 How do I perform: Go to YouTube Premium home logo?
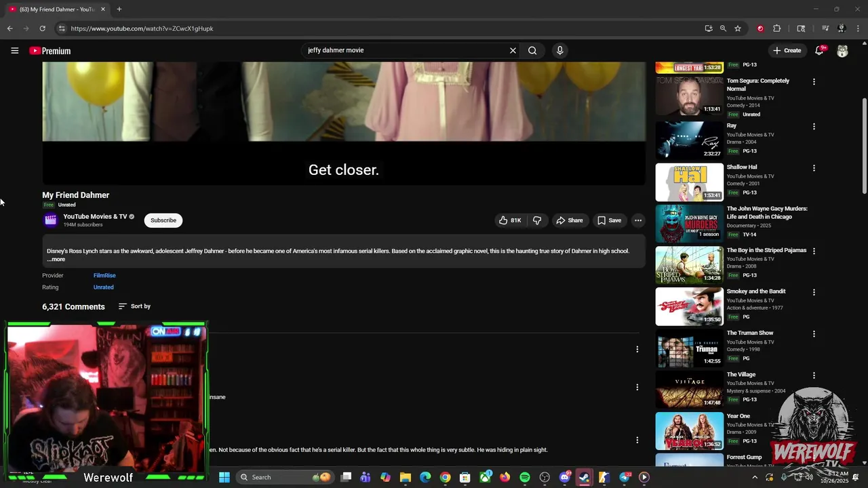(50, 51)
